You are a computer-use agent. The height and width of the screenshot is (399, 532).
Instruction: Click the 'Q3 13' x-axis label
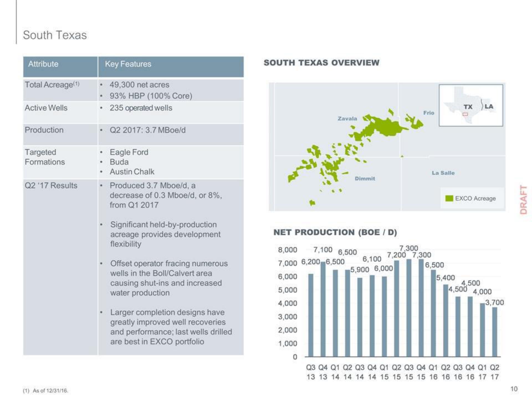coord(311,372)
